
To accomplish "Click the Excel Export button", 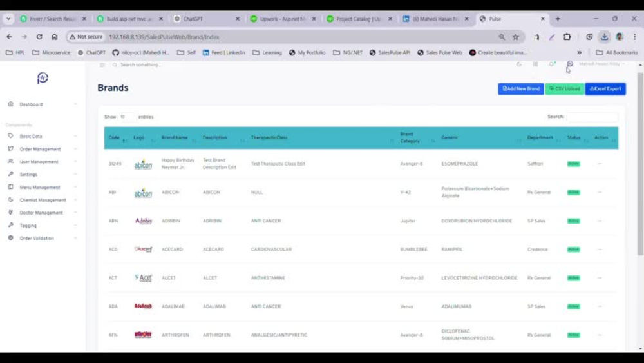I will tap(606, 89).
